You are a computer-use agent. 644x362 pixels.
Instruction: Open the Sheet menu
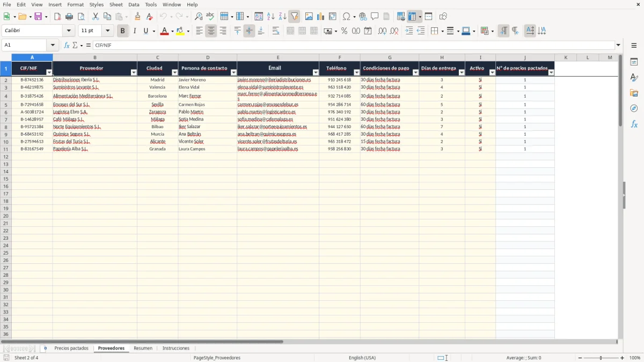[x=116, y=4]
